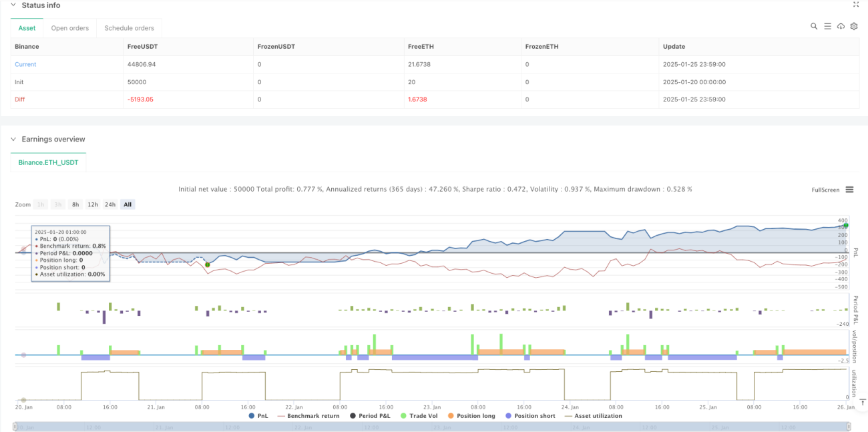Click the green end-point marker on the PnL line

[x=846, y=226]
